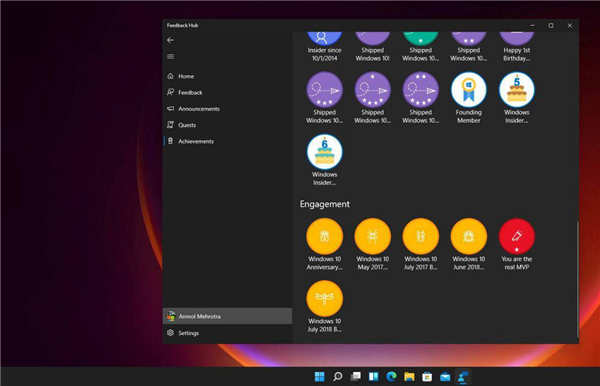600x386 pixels.
Task: Open the Windows Start menu
Action: [x=320, y=377]
